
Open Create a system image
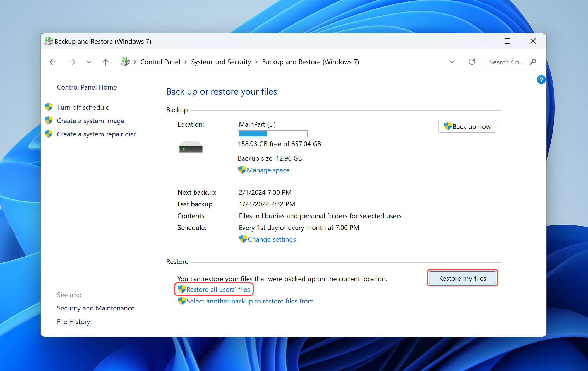click(x=91, y=121)
